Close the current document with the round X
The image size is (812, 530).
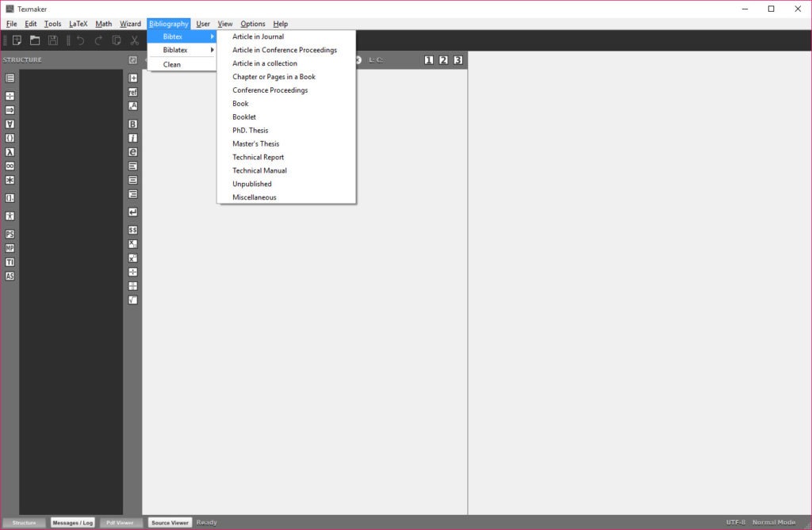tap(358, 60)
